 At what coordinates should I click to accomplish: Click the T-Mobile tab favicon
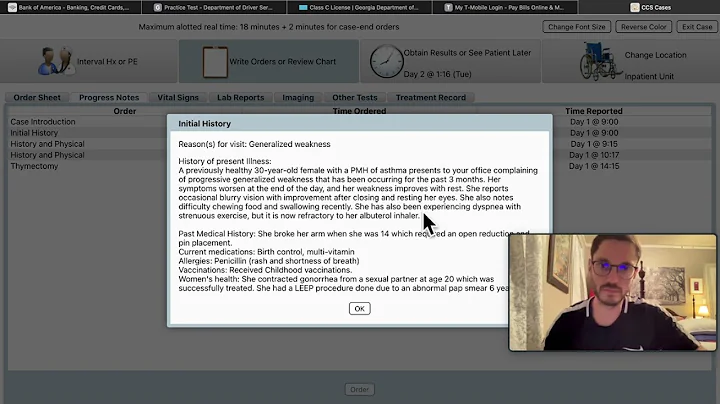pos(448,7)
